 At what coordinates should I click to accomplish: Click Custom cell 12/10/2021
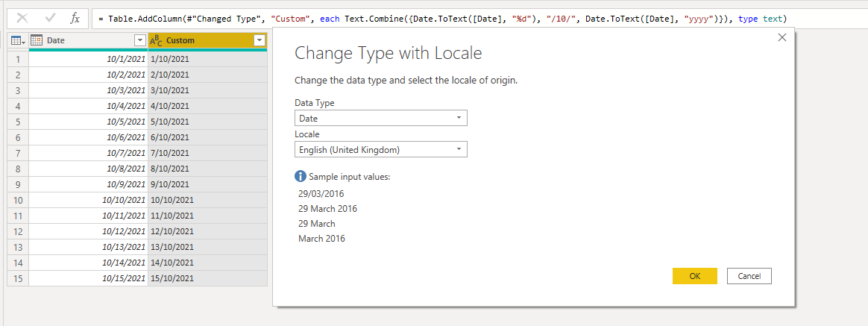click(x=207, y=231)
